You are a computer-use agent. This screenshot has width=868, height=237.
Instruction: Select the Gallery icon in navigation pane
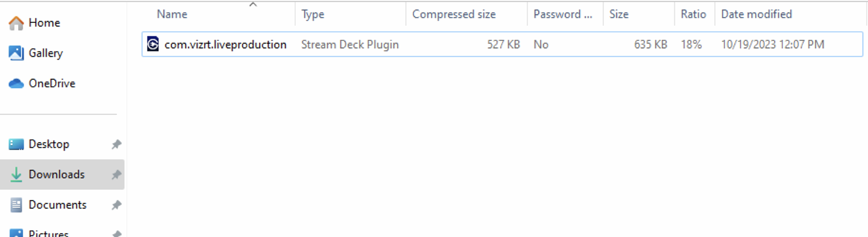[16, 53]
